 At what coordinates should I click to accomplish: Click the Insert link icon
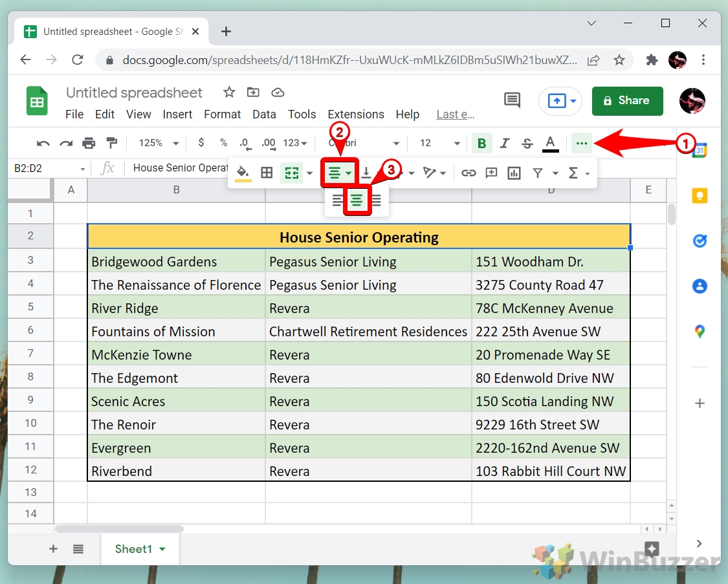[x=469, y=173]
